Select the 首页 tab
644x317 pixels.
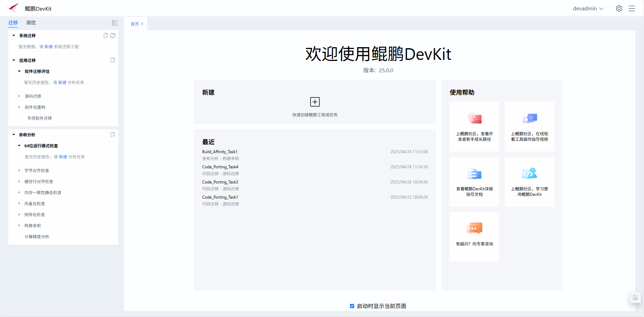pyautogui.click(x=135, y=24)
